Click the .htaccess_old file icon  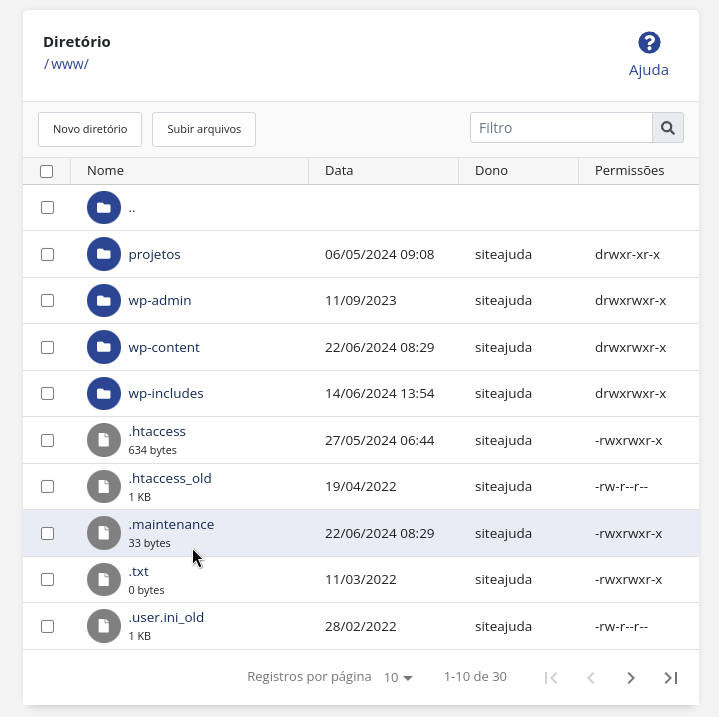click(x=104, y=486)
